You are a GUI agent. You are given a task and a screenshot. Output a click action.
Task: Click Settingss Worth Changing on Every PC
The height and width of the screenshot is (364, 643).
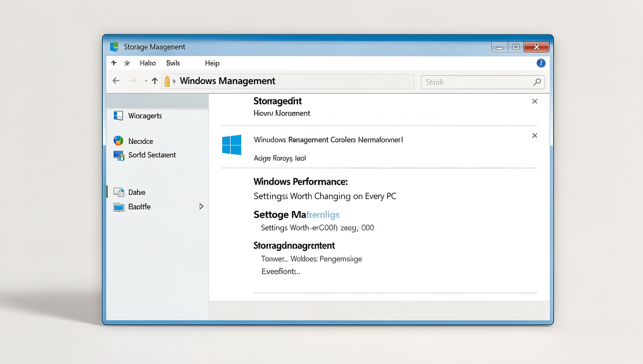[325, 196]
